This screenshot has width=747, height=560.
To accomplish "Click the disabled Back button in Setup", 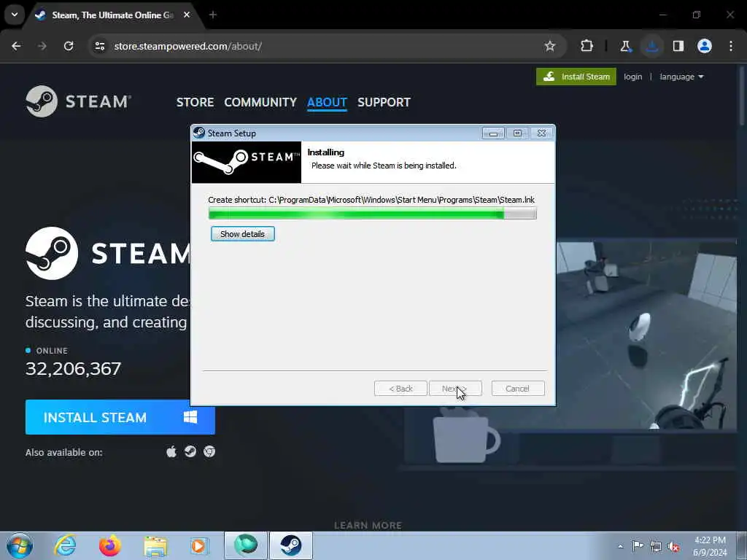I will point(400,389).
